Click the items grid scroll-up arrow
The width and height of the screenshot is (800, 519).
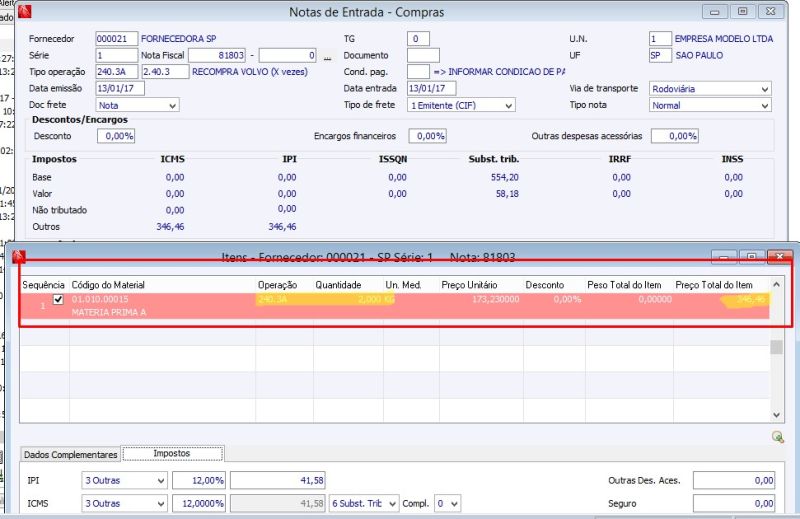pyautogui.click(x=776, y=286)
